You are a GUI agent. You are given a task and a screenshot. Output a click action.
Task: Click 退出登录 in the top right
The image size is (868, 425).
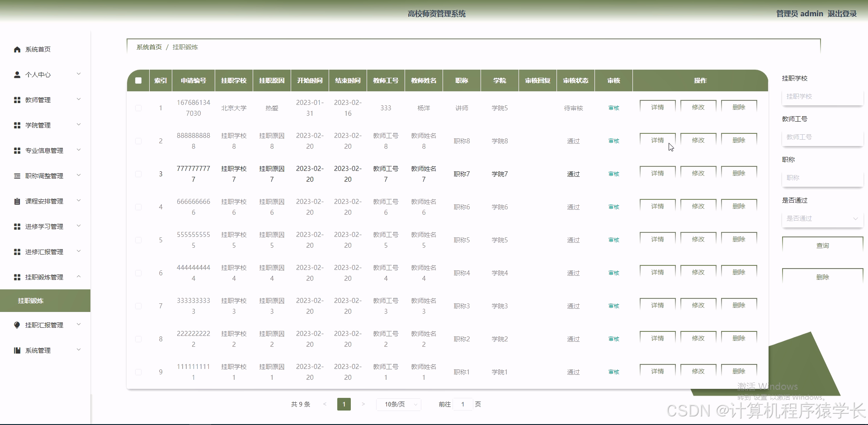842,14
